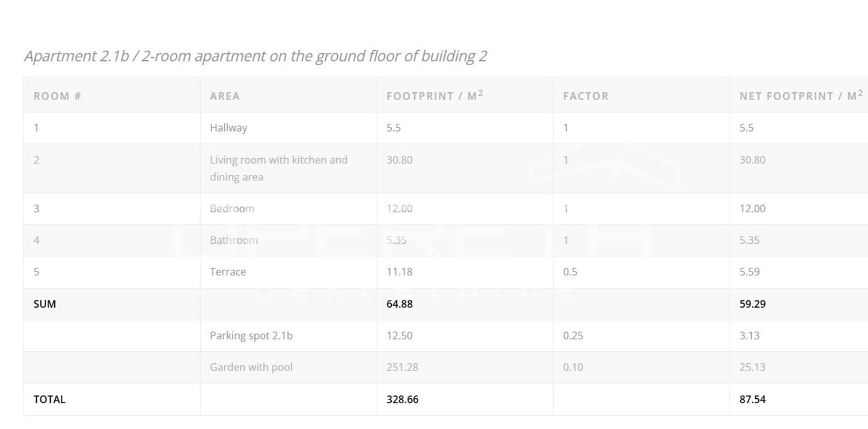Select the AREA column header
Screen dimensions: 868x429
click(225, 96)
